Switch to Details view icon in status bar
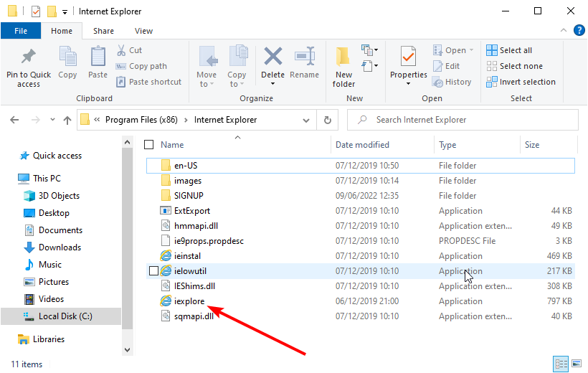Image resolution: width=588 pixels, height=373 pixels. tap(561, 364)
